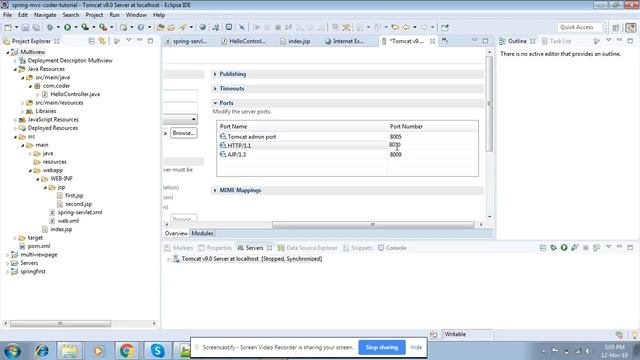The image size is (640, 360).
Task: Click the Project Explorer horizontal scrollbar
Action: tap(60, 324)
